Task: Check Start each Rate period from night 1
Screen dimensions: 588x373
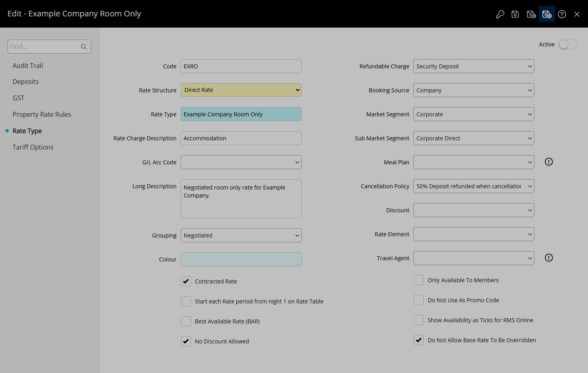Action: pyautogui.click(x=186, y=301)
